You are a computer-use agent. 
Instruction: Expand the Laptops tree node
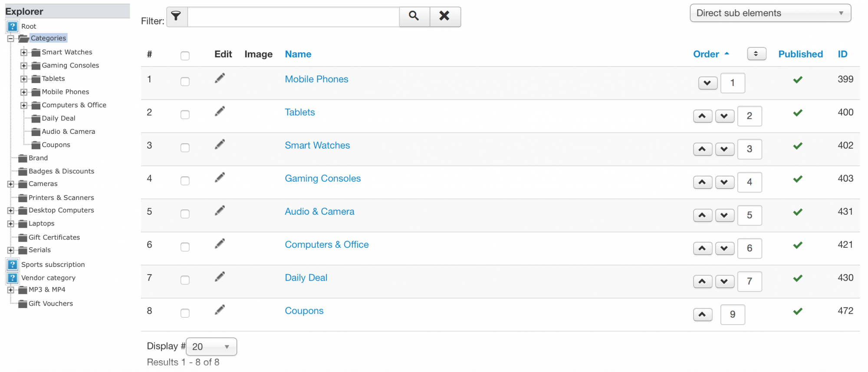pos(11,224)
